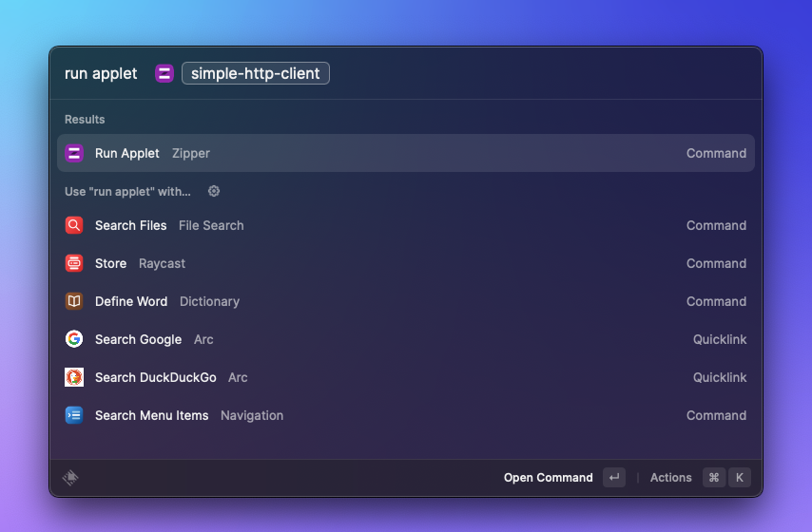Click 'Quicklink' label on Search Google row

[720, 339]
